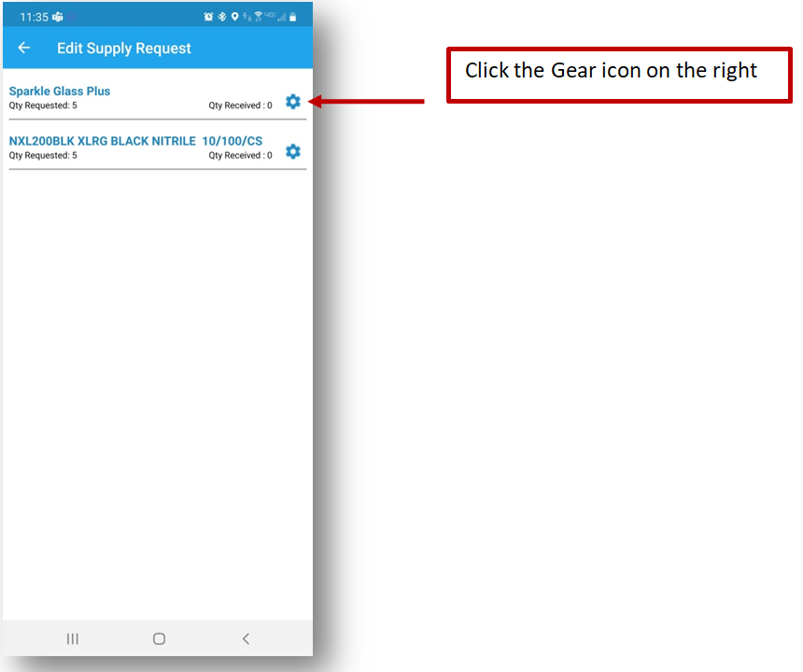The height and width of the screenshot is (672, 803).
Task: Open gear settings for NXL200BLK nitrile item
Action: coord(293,151)
